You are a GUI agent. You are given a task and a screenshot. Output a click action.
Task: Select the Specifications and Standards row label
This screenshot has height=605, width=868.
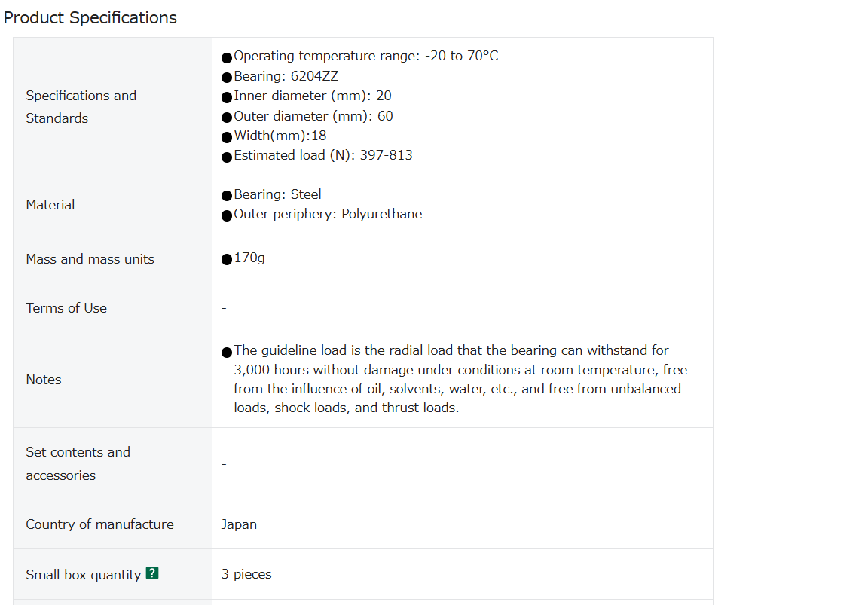(x=81, y=107)
